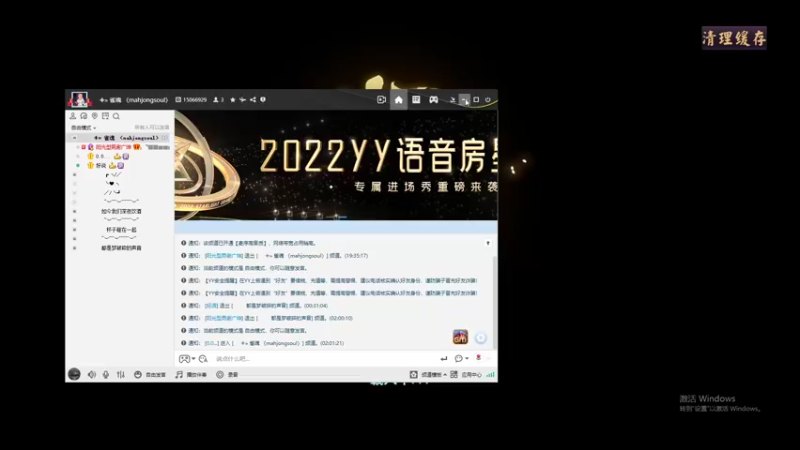Open the channel board tab icon
Image resolution: width=800 pixels, height=450 pixels.
pyautogui.click(x=416, y=99)
